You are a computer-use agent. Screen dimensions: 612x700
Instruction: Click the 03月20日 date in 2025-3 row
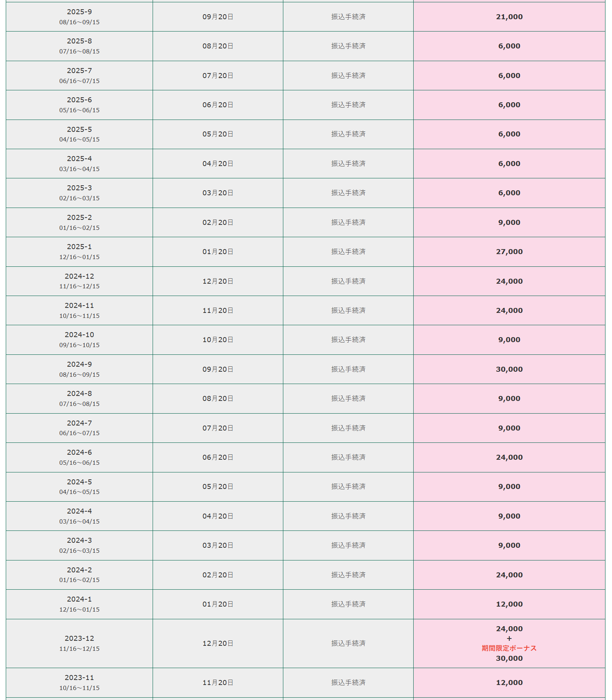218,193
